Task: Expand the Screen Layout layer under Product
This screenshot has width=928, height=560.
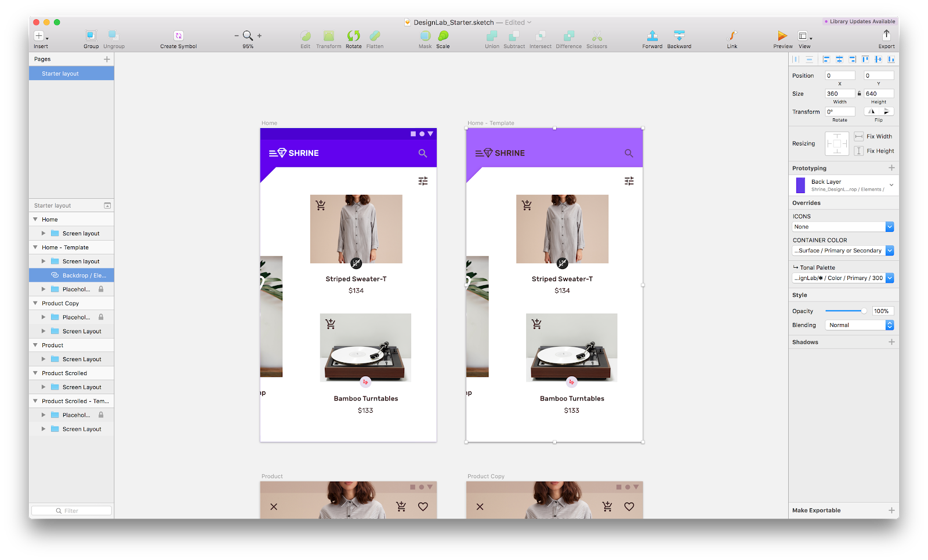Action: (x=43, y=359)
